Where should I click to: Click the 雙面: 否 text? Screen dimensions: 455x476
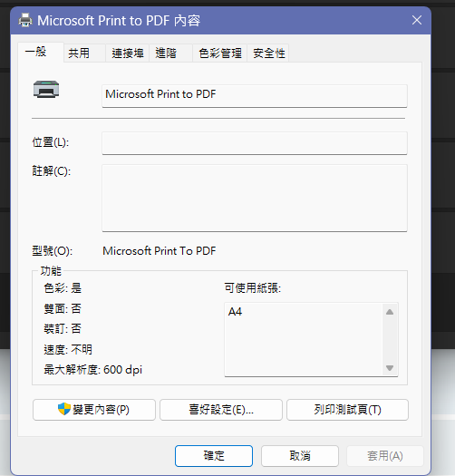click(x=63, y=308)
